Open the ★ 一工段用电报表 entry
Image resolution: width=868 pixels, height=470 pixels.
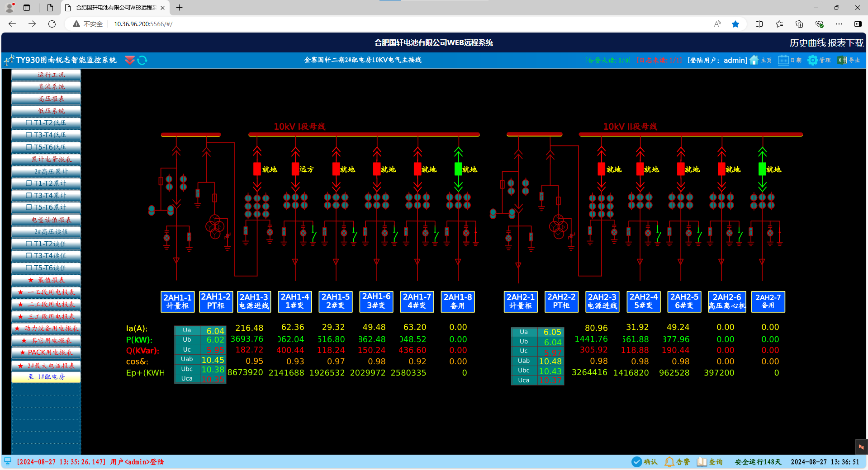46,292
